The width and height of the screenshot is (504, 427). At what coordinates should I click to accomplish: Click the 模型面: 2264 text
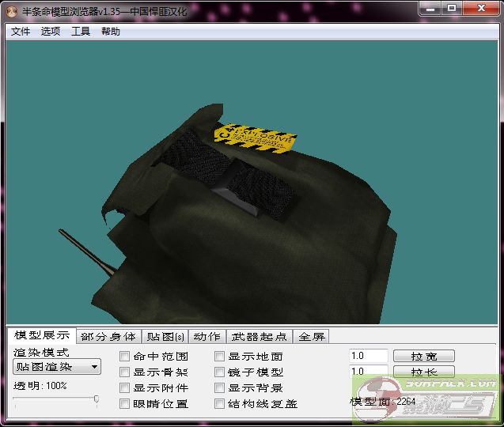click(382, 402)
